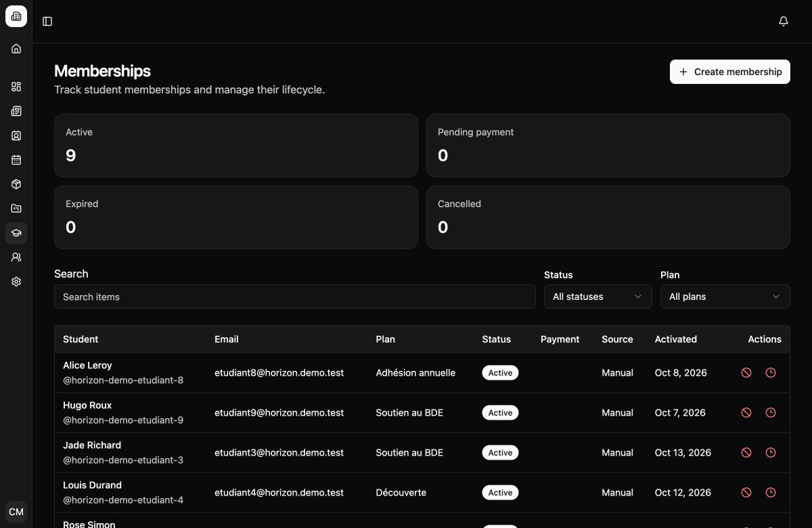This screenshot has height=528, width=812.
Task: Click handle @horizon-demo-etudiant-8
Action: pos(123,380)
